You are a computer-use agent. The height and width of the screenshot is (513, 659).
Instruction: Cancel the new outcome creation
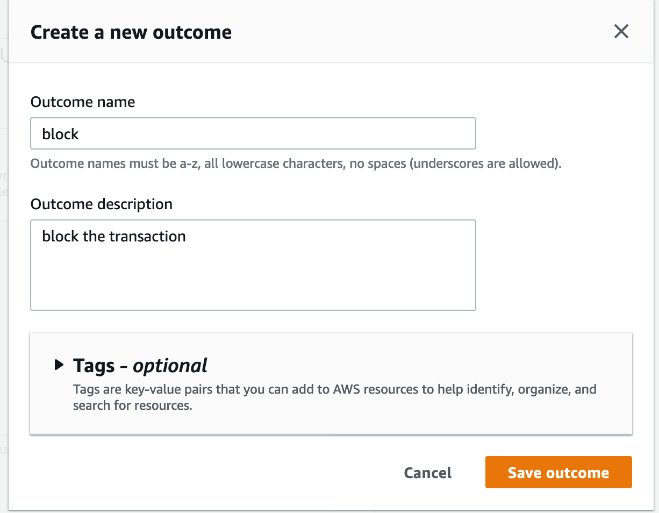(x=427, y=473)
